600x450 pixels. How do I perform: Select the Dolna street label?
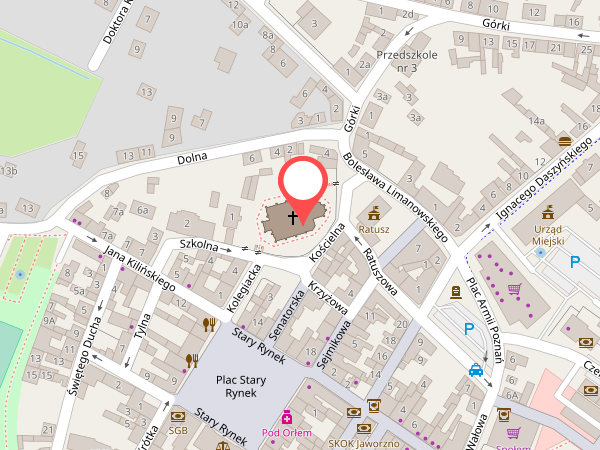192,158
